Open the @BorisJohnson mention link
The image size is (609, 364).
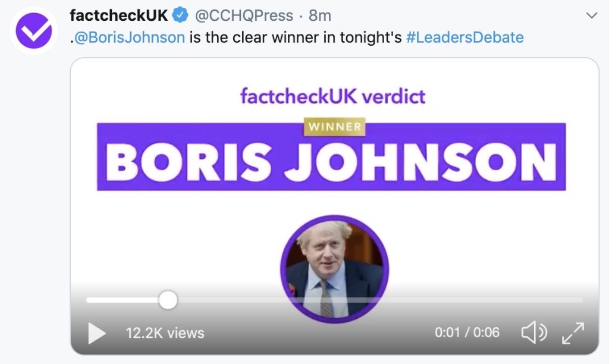pos(128,37)
